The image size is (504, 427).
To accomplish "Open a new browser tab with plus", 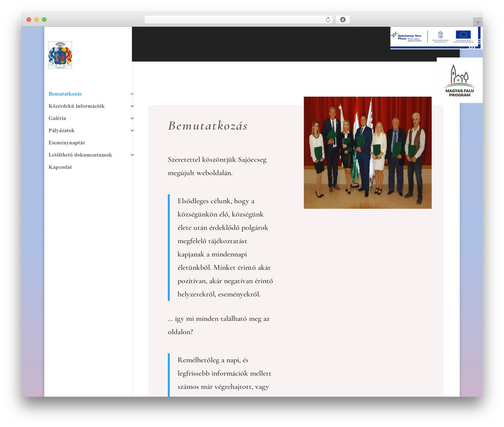I will [x=478, y=22].
